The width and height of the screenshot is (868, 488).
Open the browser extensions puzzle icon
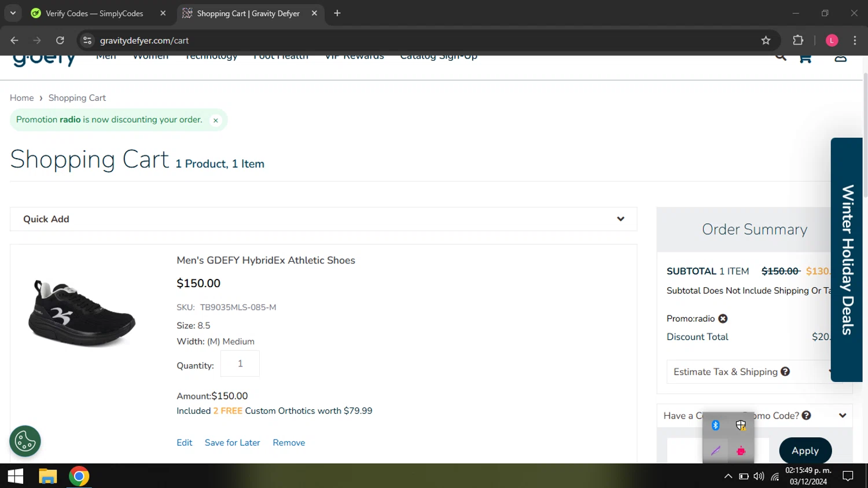tap(798, 41)
